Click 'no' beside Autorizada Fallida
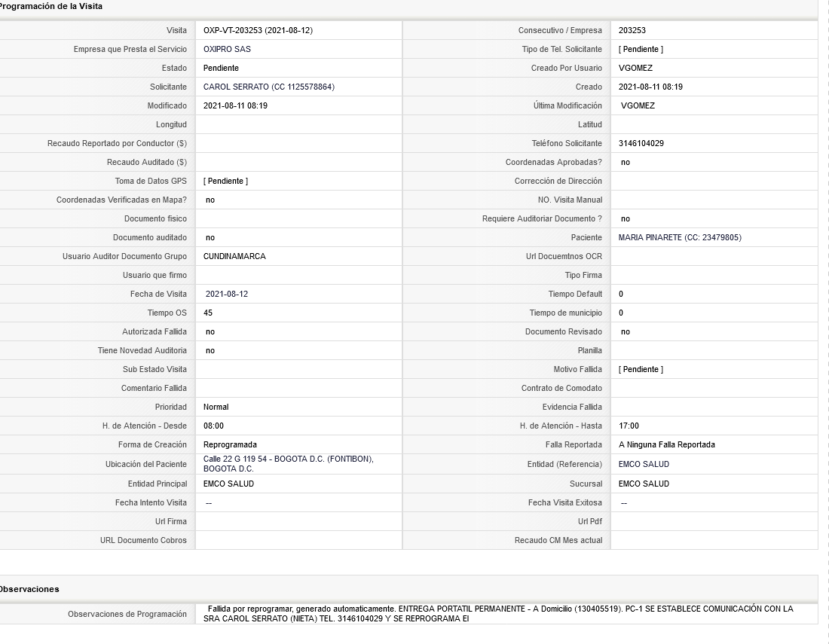Viewport: 829px width, 644px height. tap(210, 331)
